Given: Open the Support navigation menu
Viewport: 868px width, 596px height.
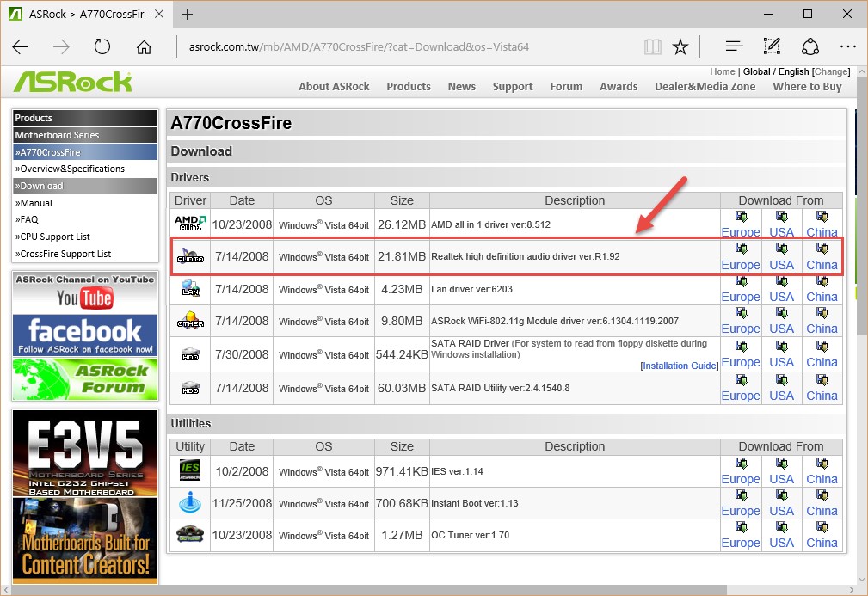Looking at the screenshot, I should click(513, 86).
